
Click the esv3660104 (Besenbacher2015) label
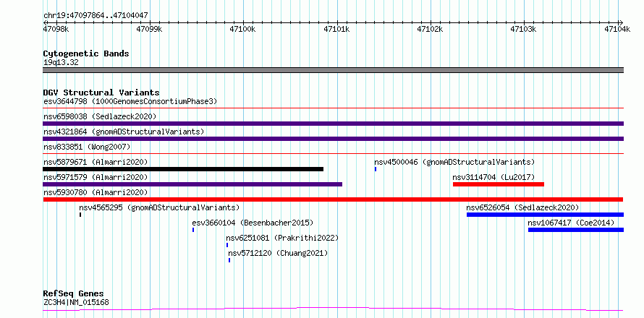(253, 223)
